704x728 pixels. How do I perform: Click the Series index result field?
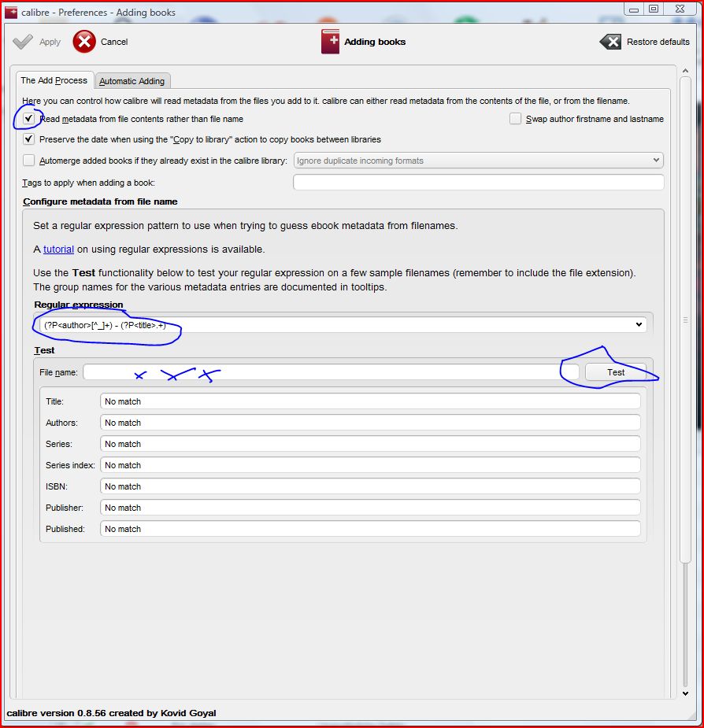[x=370, y=465]
